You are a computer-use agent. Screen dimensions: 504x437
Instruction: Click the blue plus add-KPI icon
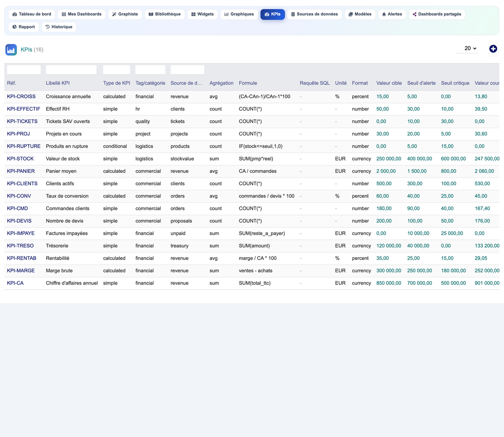[493, 49]
